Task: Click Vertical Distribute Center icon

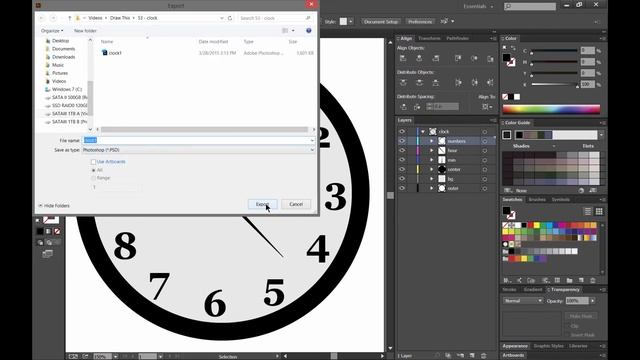Action: pyautogui.click(x=419, y=82)
